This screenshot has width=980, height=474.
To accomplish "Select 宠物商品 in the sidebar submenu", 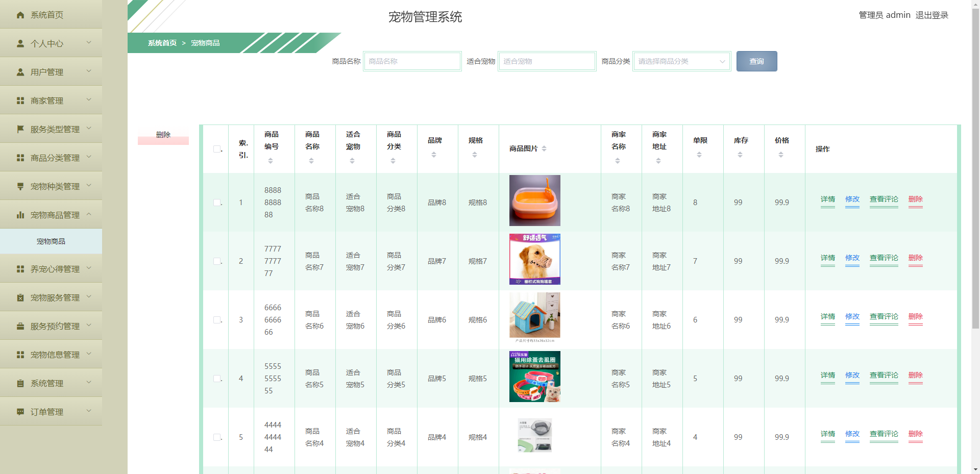I will 51,241.
